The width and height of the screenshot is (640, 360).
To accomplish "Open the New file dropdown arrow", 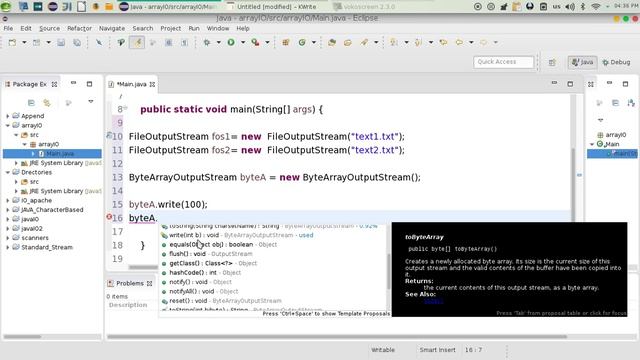I will click(x=24, y=42).
